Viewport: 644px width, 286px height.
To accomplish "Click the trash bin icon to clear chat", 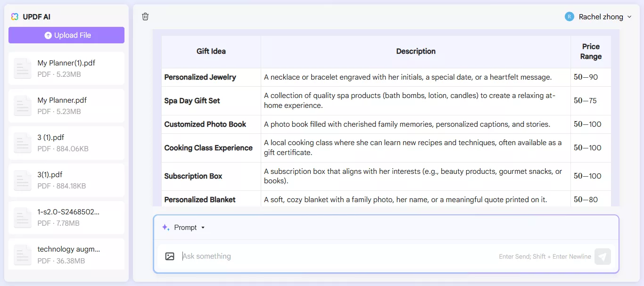I will pos(145,16).
